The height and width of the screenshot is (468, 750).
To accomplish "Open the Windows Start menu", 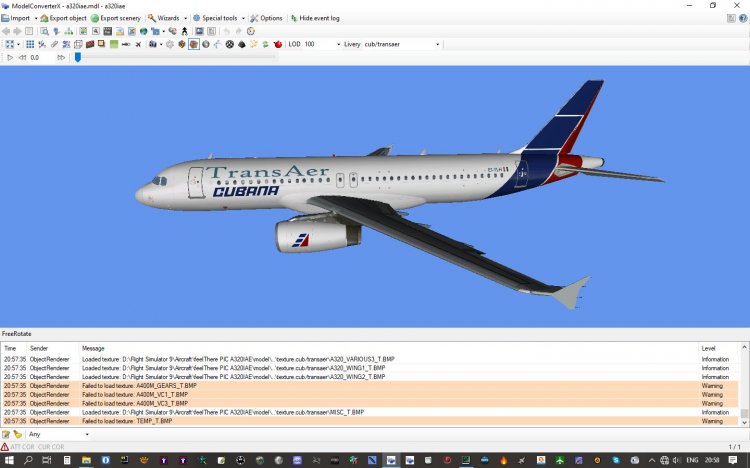I will [9, 460].
